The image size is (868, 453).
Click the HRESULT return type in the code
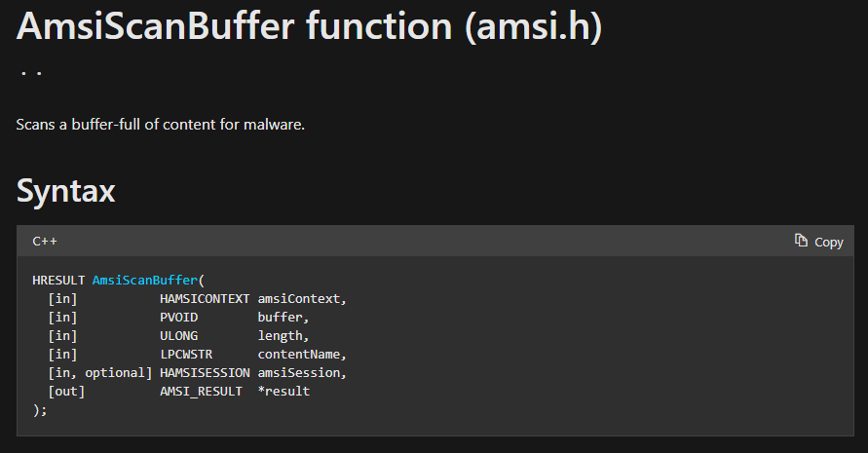point(58,281)
